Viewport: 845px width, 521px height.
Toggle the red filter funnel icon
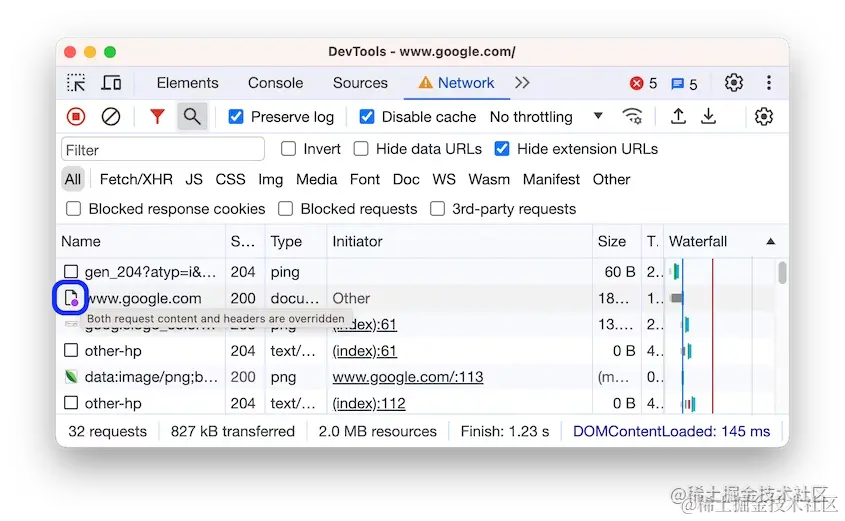157,116
